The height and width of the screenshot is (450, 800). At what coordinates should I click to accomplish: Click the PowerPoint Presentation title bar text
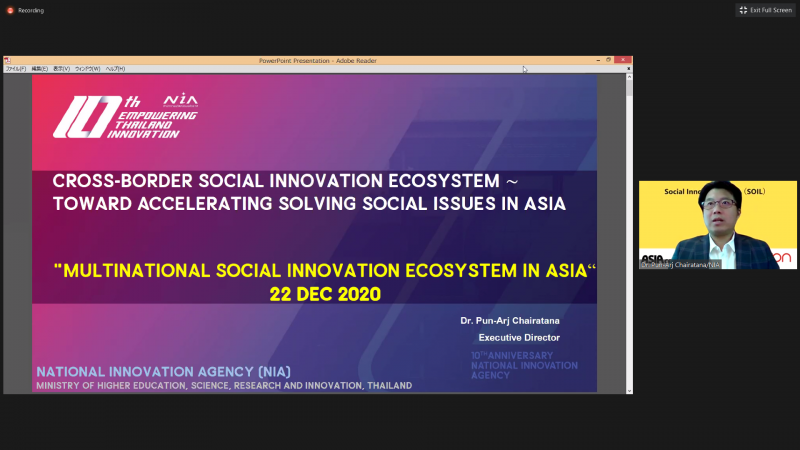point(316,60)
